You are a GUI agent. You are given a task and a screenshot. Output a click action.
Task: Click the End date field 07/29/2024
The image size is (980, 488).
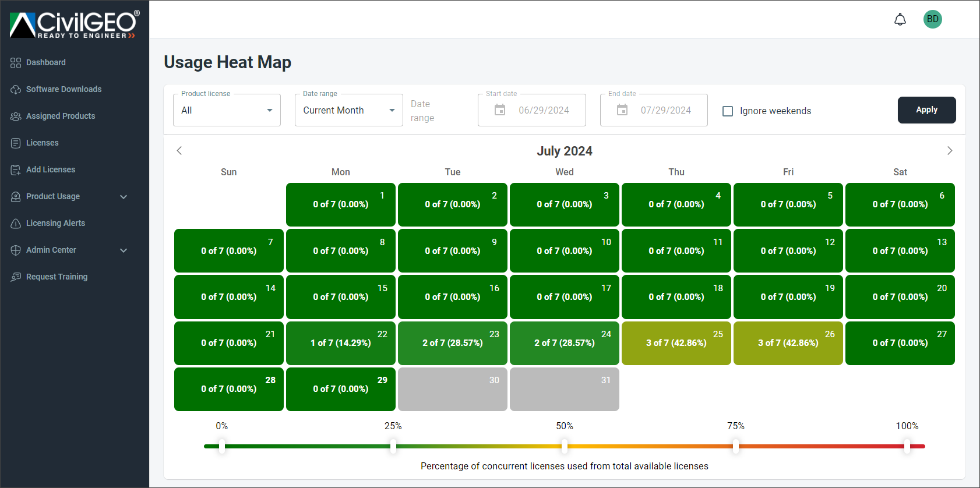(654, 110)
